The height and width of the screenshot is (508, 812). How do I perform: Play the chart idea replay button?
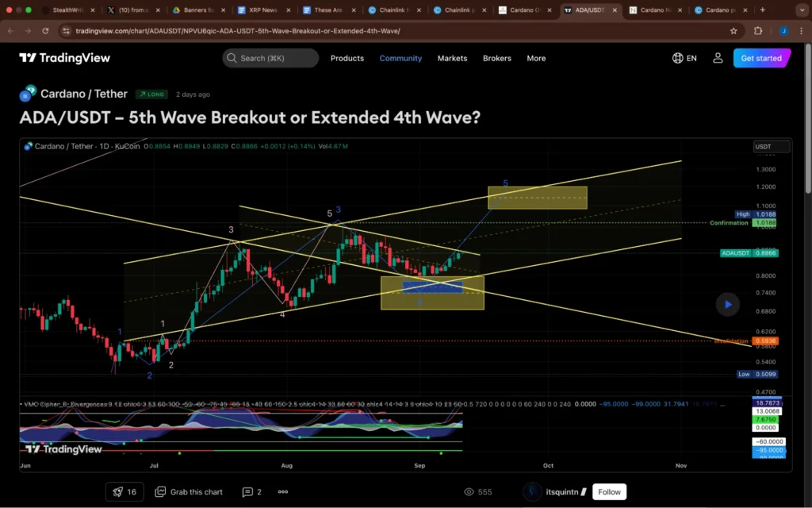(x=728, y=304)
